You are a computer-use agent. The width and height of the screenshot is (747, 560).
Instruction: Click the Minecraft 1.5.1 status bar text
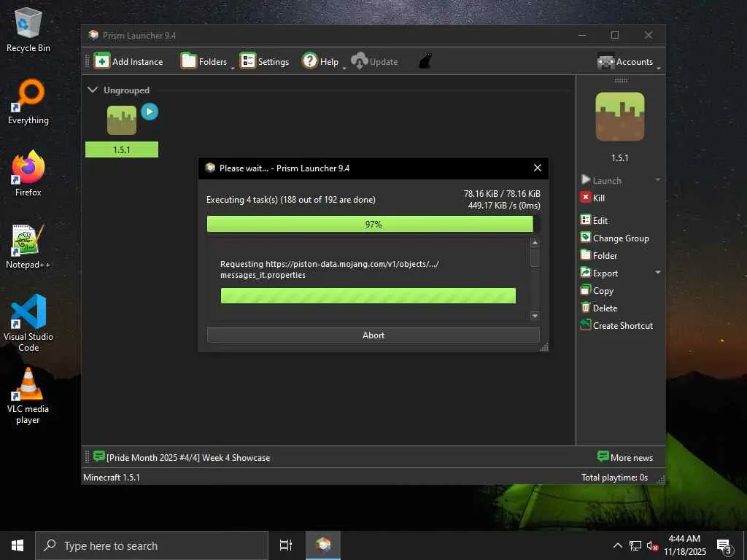[112, 477]
